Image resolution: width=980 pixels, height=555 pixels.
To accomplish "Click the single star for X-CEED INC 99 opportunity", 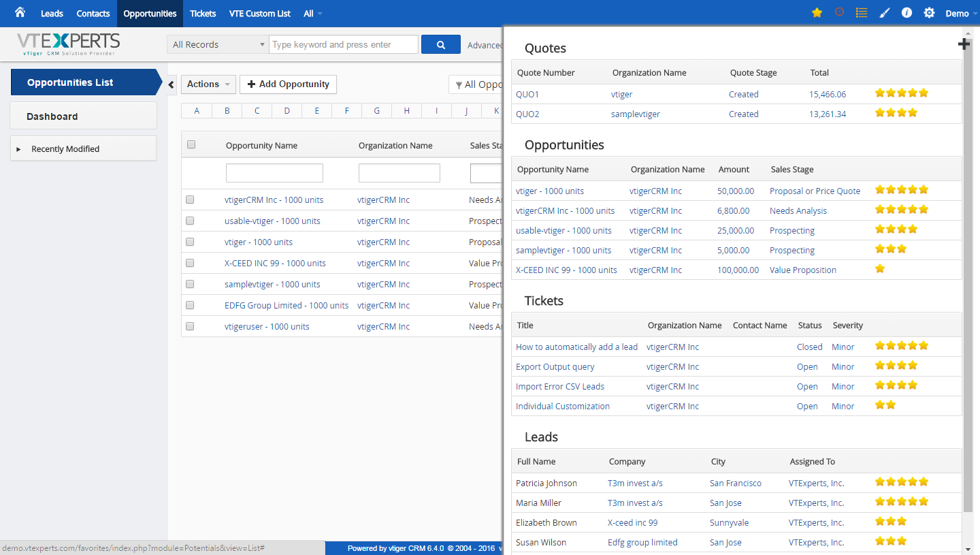I will [x=880, y=269].
